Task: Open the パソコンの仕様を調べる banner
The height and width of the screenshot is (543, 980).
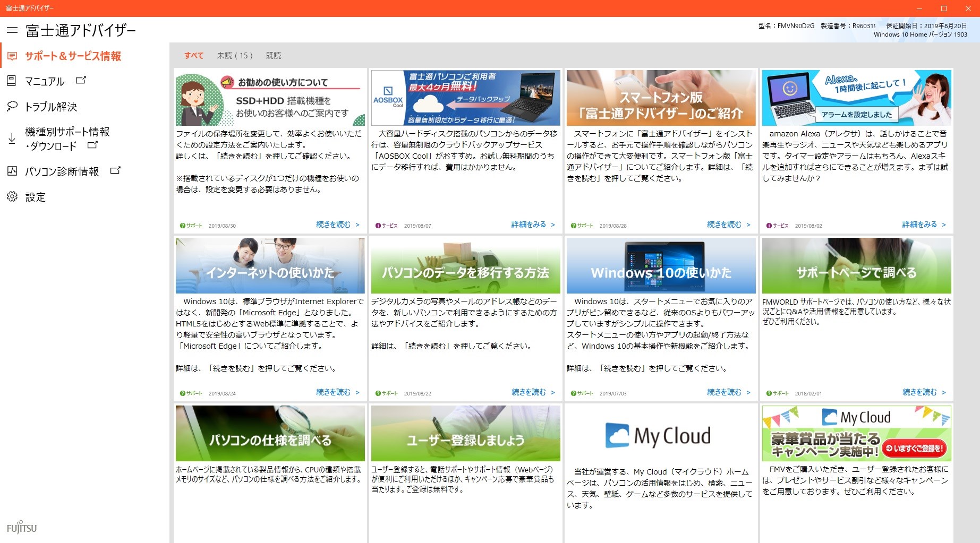Action: (x=270, y=434)
